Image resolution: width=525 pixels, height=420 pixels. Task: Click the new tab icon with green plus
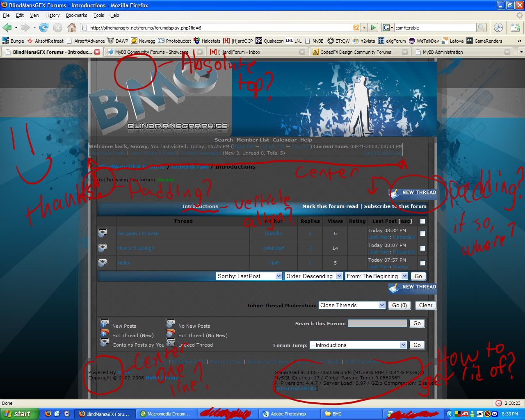click(x=516, y=28)
